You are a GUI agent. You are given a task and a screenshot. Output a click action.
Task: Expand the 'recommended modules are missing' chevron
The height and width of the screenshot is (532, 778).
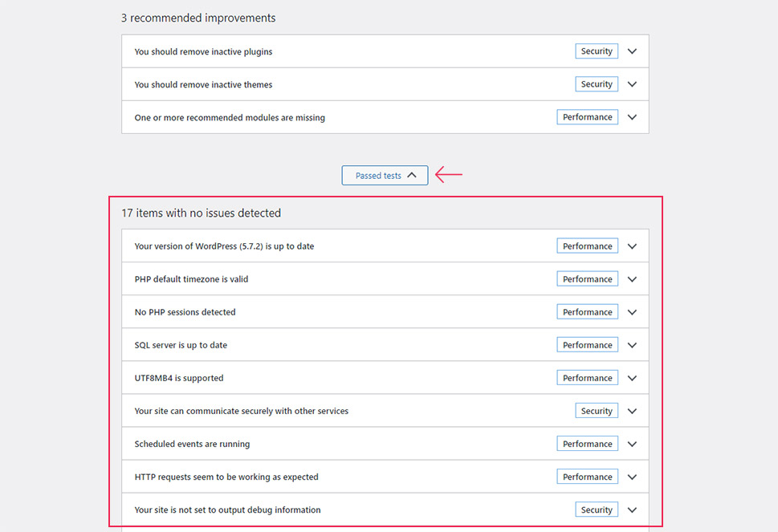point(632,117)
